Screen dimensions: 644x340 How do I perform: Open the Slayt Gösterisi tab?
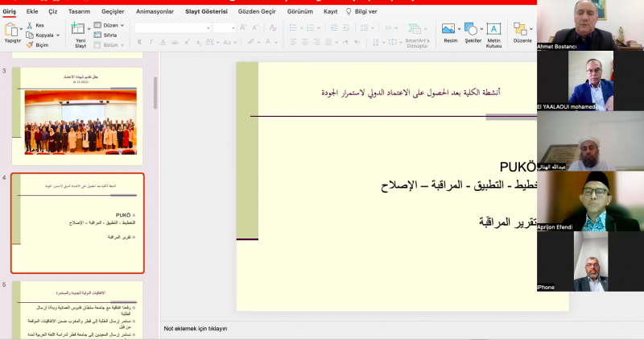pyautogui.click(x=206, y=12)
